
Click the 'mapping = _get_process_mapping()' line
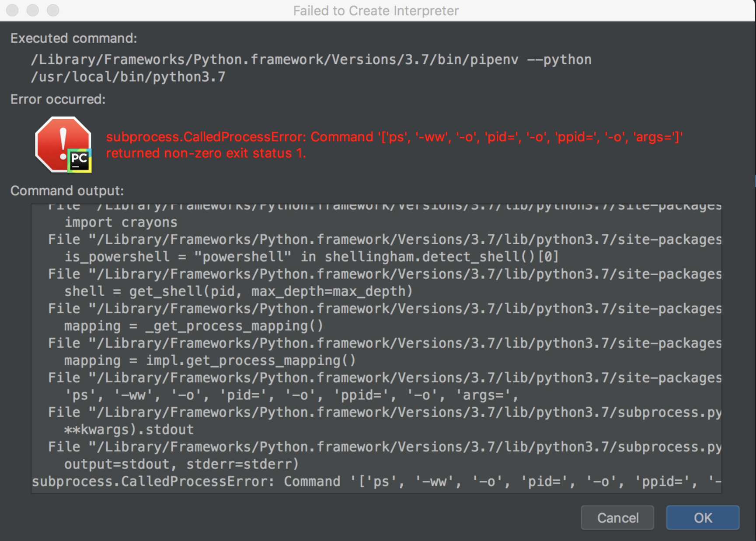coord(194,326)
